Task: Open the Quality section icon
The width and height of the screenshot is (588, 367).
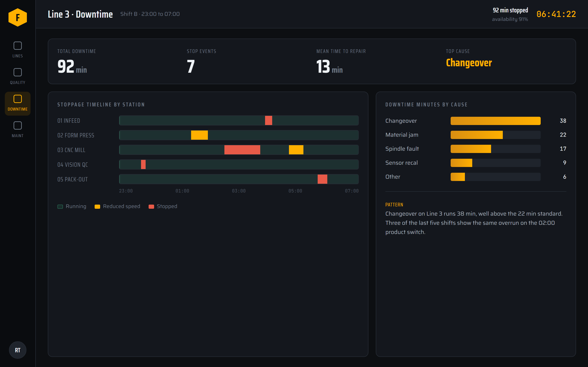Action: [x=17, y=72]
